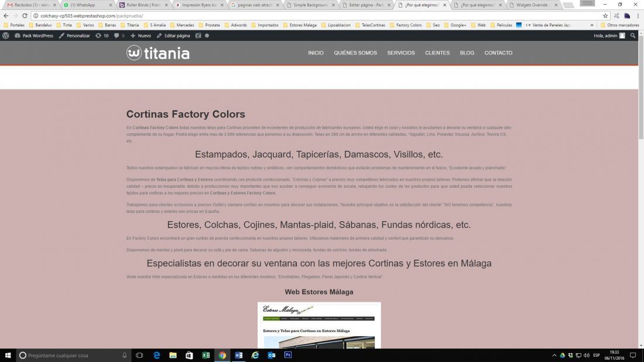Open Internet Explorer from taskbar

255,356
